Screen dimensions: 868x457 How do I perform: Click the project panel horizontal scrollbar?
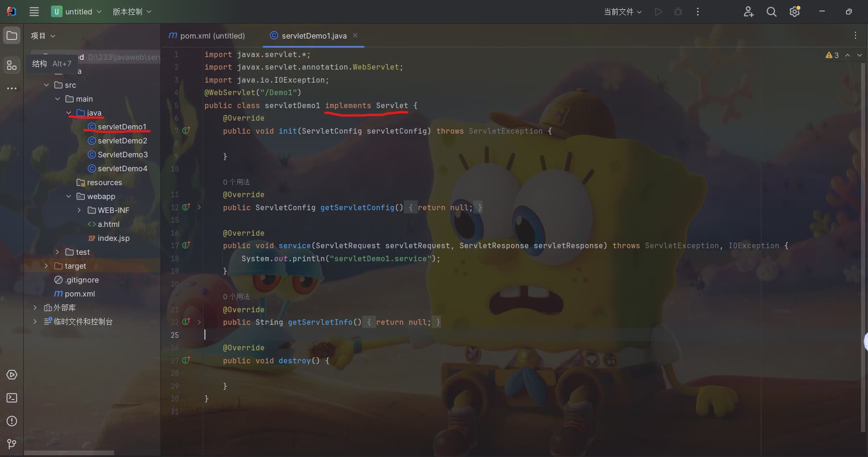69,453
